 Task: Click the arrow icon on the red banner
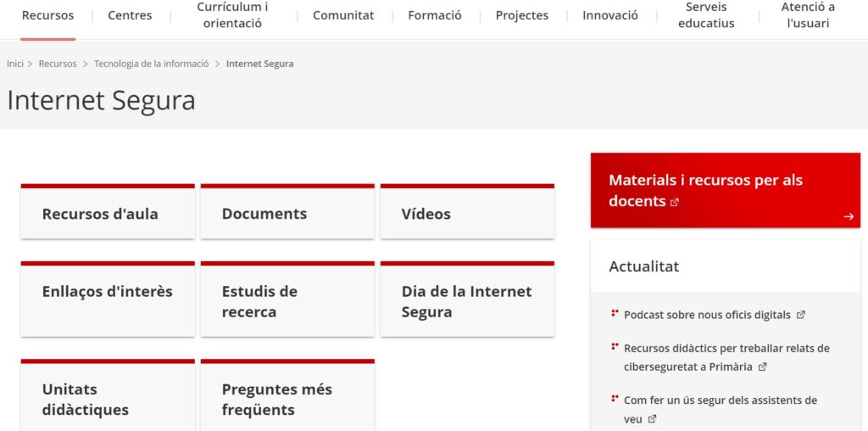tap(848, 216)
